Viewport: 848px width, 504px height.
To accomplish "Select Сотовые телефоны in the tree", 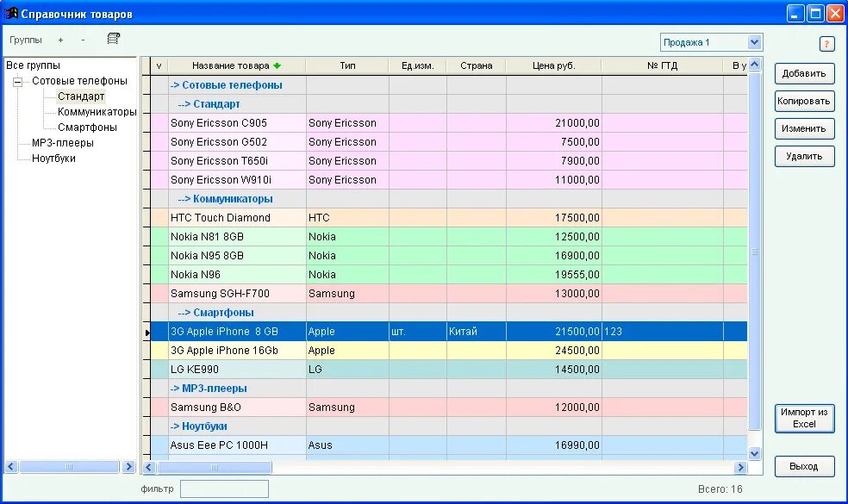I will pos(79,81).
